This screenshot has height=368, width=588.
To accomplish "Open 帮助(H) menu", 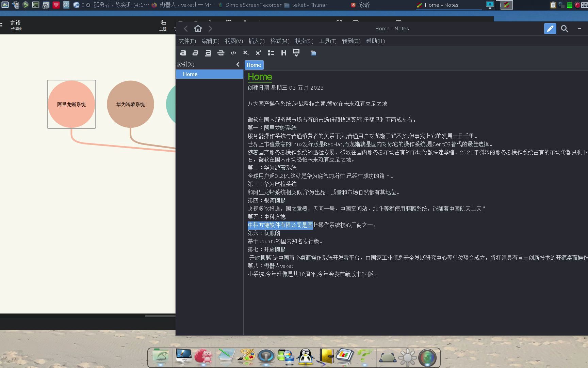I will (375, 41).
